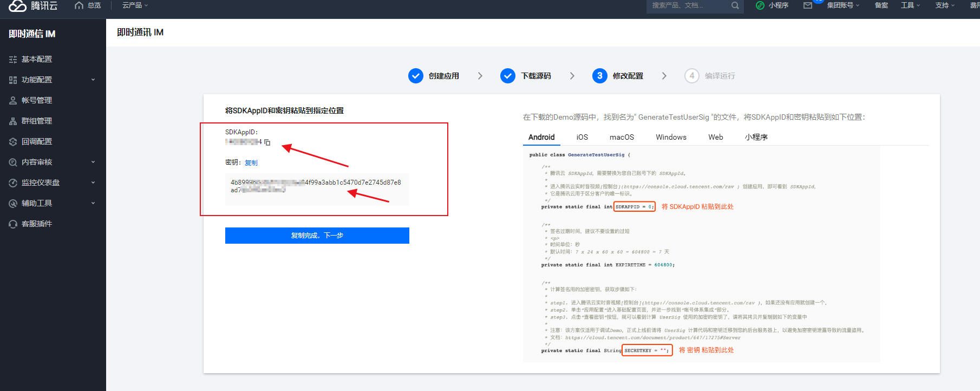
Task: Open the 云产品 dropdown
Action: [135, 5]
